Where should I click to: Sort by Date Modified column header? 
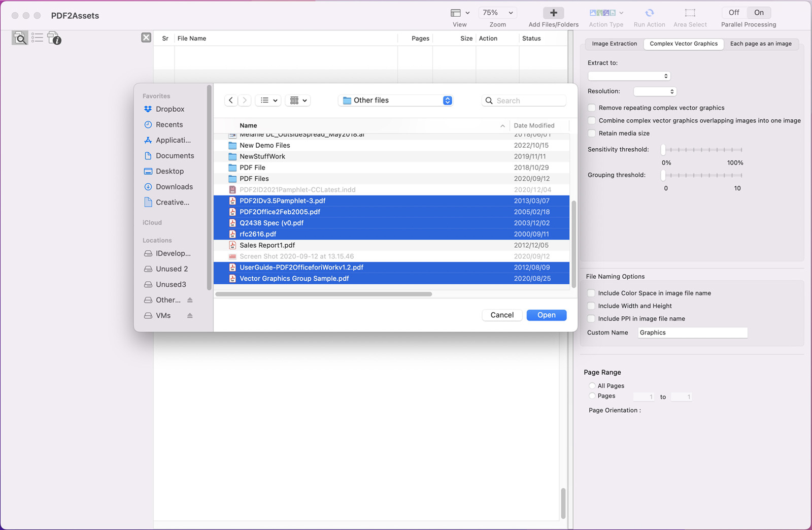(x=534, y=125)
